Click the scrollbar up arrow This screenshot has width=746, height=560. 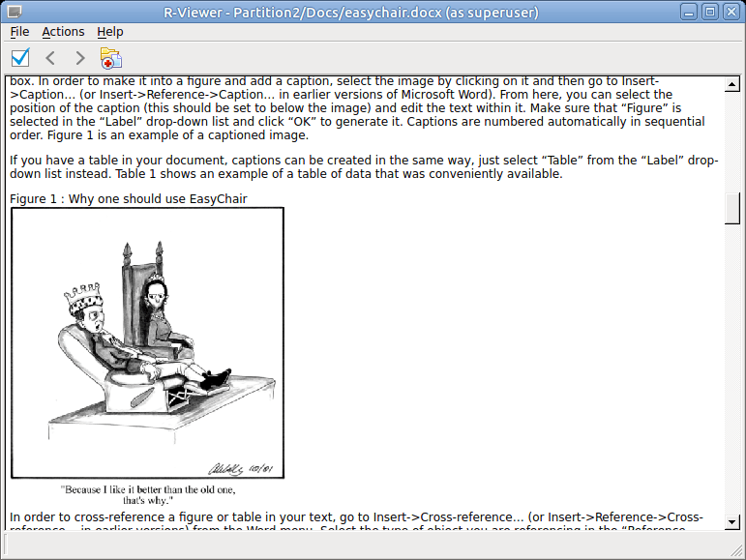coord(732,84)
